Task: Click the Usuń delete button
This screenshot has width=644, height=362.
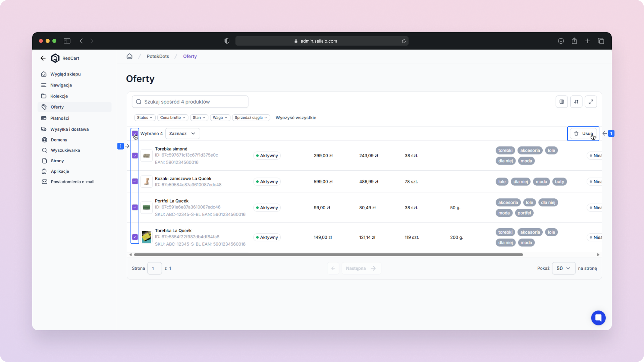Action: click(583, 133)
